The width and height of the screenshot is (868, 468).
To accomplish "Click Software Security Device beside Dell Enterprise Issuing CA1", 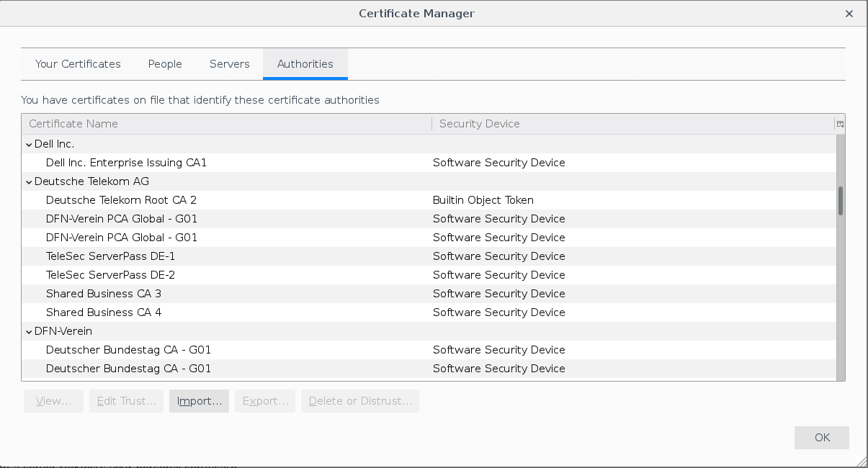I will (499, 163).
